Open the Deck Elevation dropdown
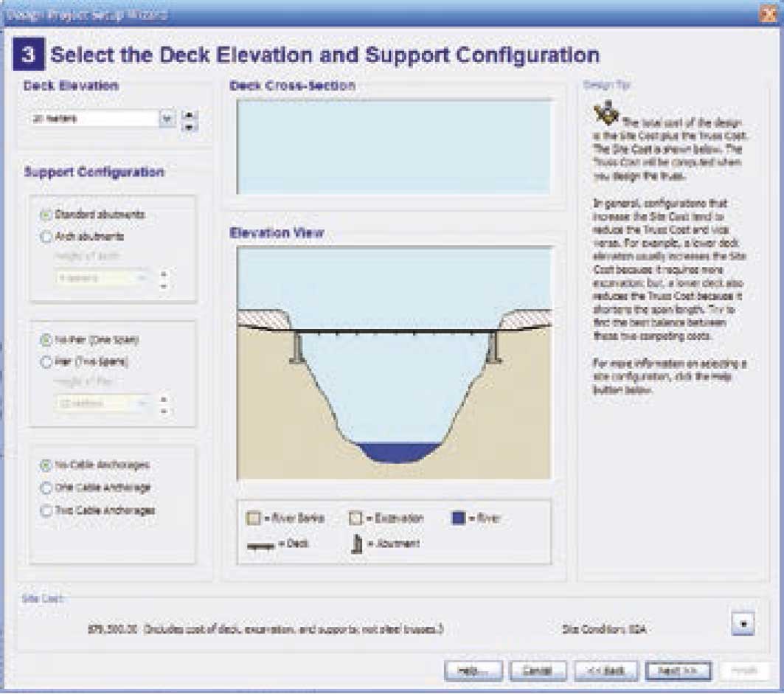This screenshot has height=694, width=784. click(167, 118)
